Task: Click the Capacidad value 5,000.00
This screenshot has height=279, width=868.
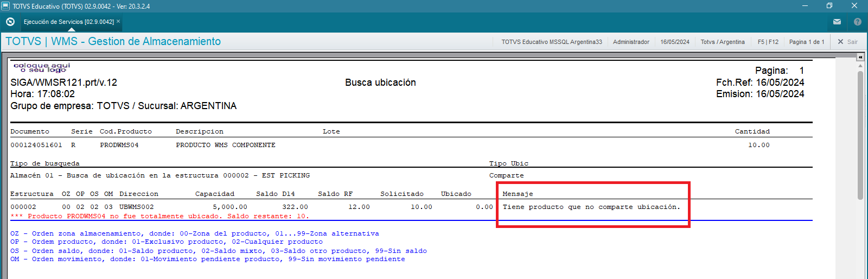Action: point(230,207)
